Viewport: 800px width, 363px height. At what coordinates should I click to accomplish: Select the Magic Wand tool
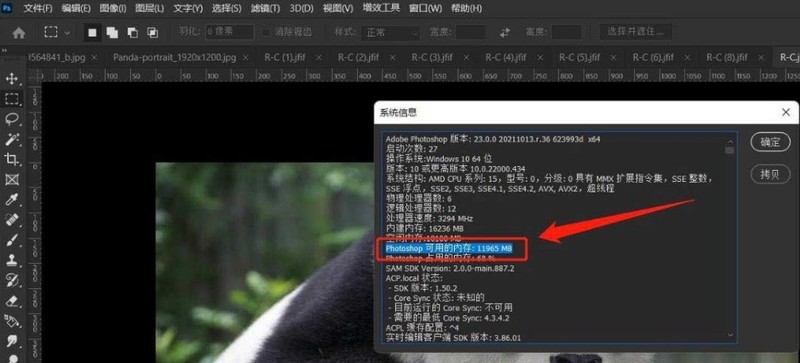point(12,139)
